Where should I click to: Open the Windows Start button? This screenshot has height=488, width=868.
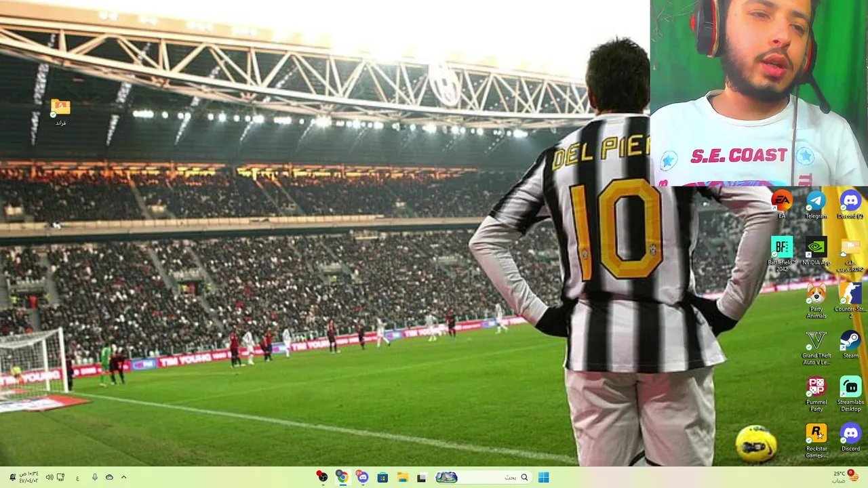pyautogui.click(x=543, y=477)
